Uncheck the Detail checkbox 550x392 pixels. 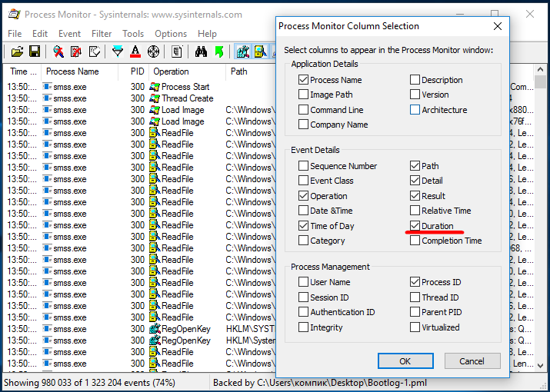click(x=415, y=180)
